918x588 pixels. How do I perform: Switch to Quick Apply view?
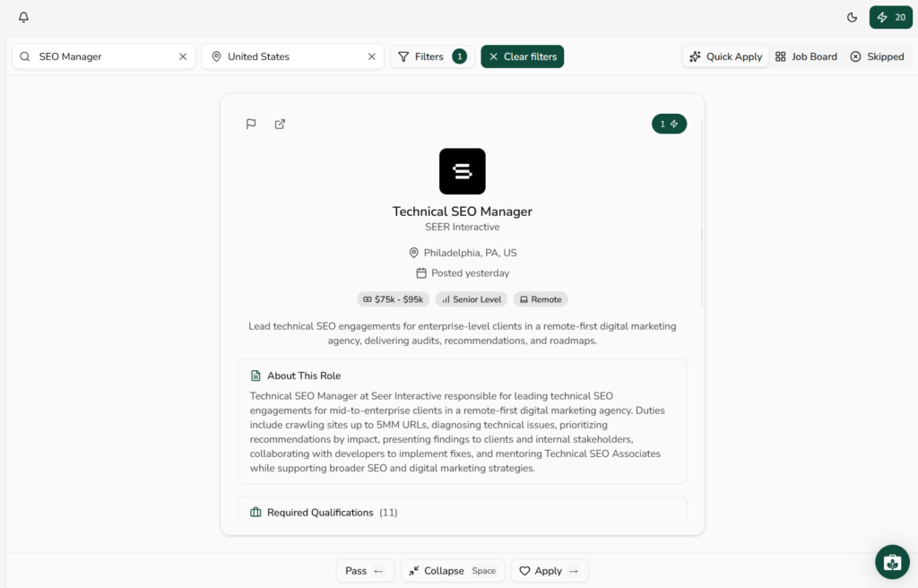725,56
